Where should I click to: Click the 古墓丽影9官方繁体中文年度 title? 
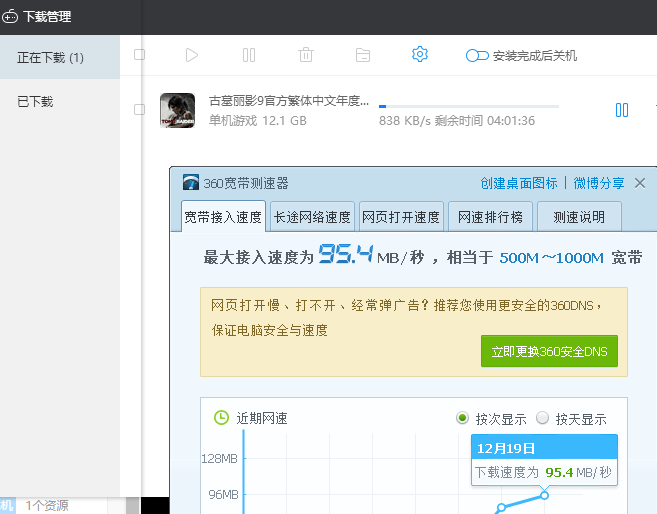[x=289, y=101]
